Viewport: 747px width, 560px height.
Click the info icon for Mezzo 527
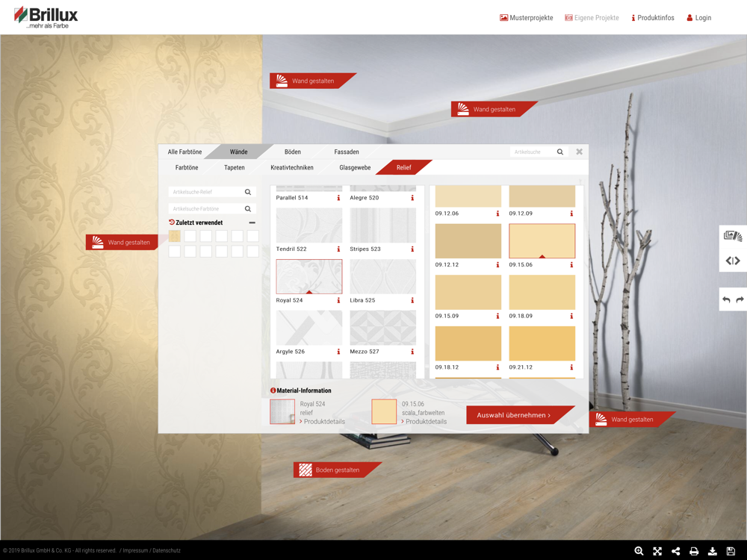412,352
